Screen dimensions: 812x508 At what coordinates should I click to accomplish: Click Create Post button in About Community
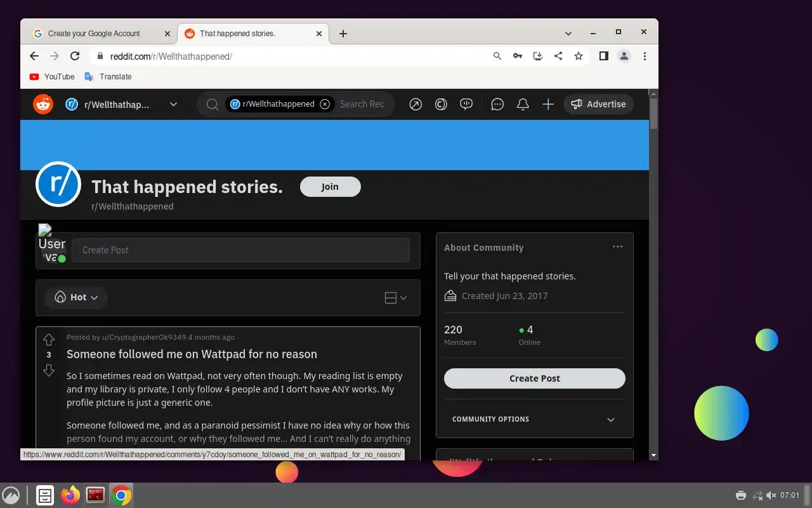[534, 378]
